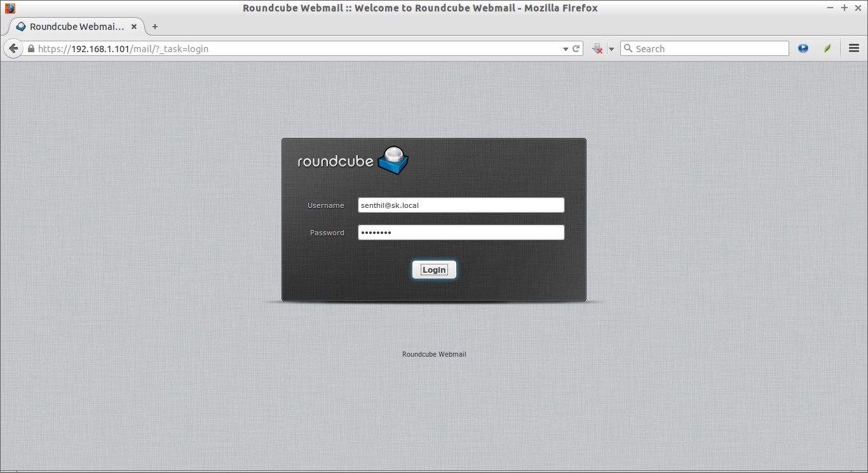
Task: Click the search magnifier icon
Action: pos(628,48)
